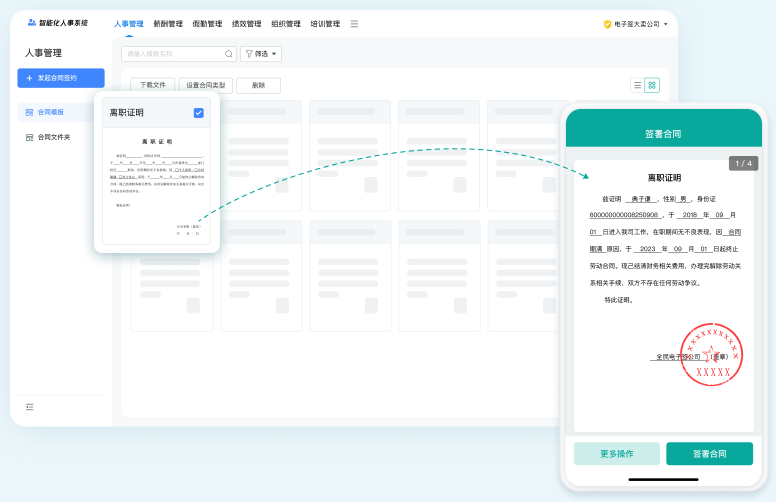
Task: Click the 人事管理 sidebar heading
Action: pyautogui.click(x=44, y=53)
